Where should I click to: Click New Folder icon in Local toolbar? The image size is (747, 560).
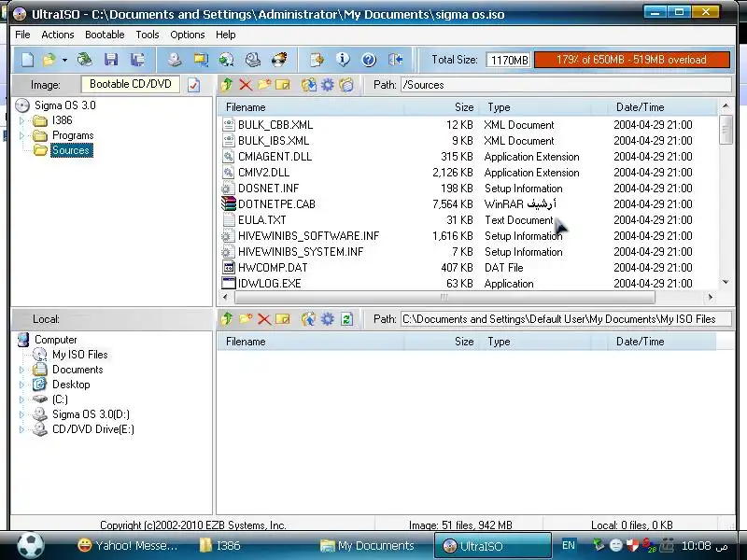[x=246, y=318]
